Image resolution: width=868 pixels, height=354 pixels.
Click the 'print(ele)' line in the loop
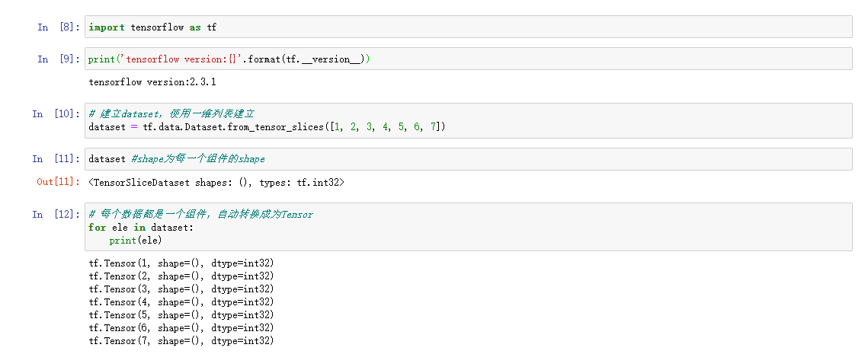pos(136,241)
